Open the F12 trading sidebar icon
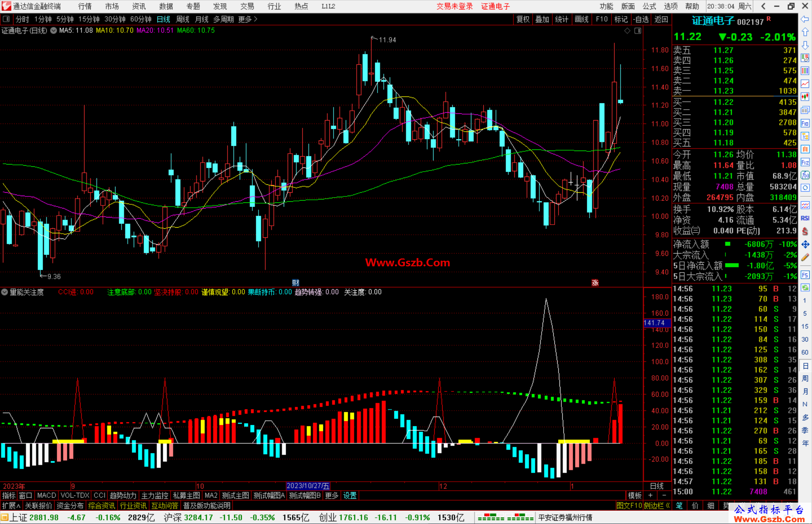 pos(805,162)
